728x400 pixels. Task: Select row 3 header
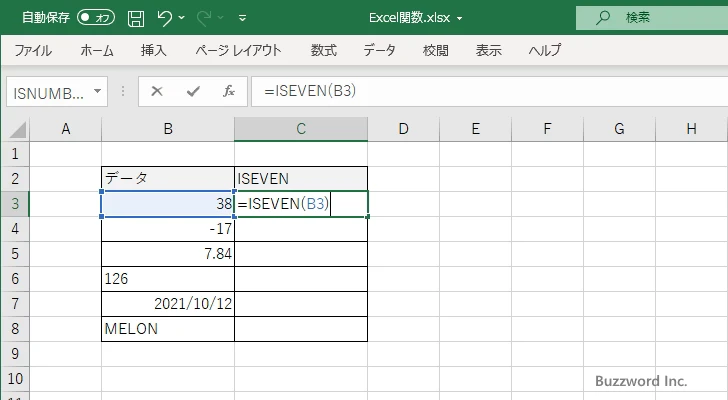click(15, 204)
